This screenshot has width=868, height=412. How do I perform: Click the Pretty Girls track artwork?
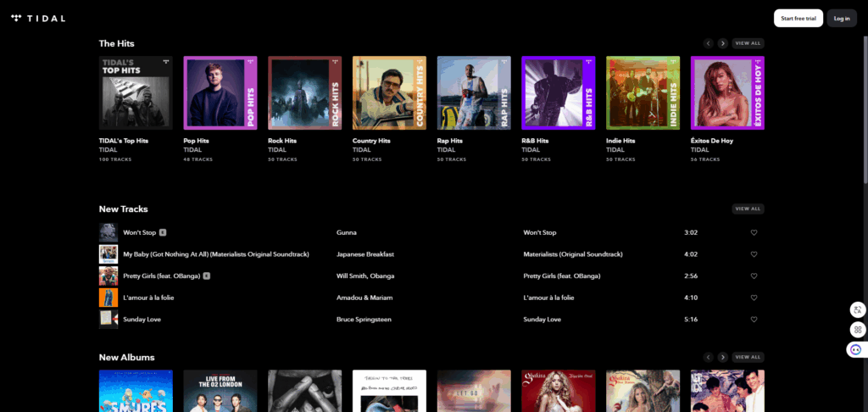tap(108, 276)
